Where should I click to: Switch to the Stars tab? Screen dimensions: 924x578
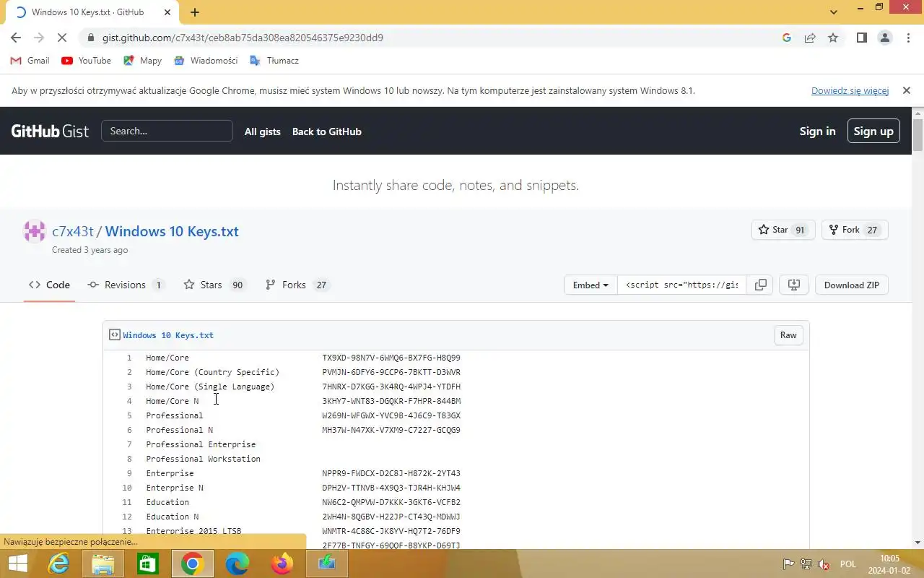click(214, 285)
